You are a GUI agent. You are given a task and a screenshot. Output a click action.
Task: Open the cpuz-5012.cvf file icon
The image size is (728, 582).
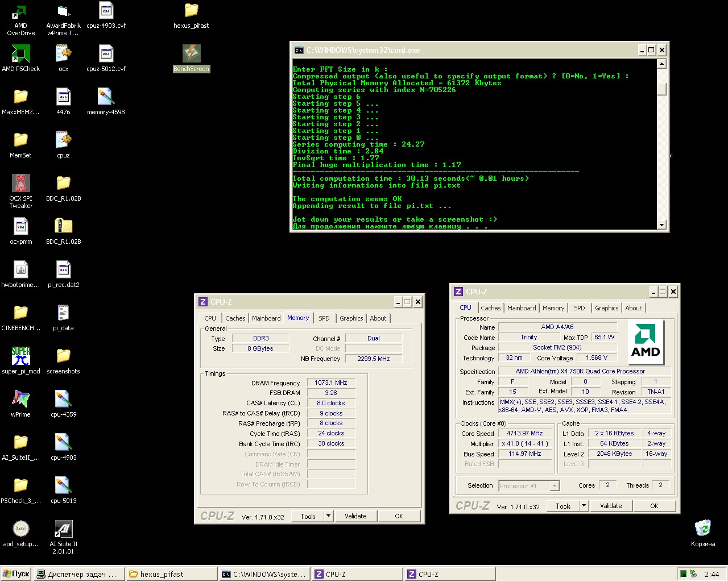[x=106, y=54]
